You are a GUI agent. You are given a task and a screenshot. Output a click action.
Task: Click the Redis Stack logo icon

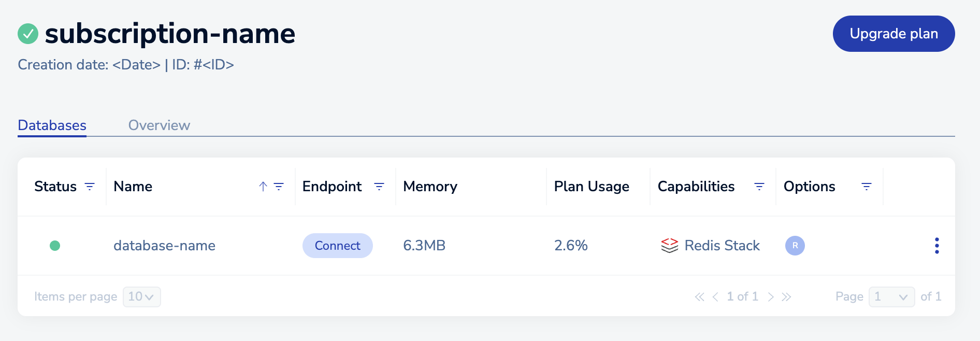tap(669, 246)
